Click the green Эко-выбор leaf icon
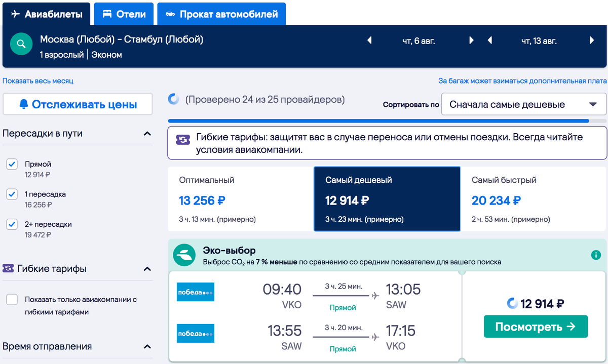This screenshot has height=364, width=608. 183,255
